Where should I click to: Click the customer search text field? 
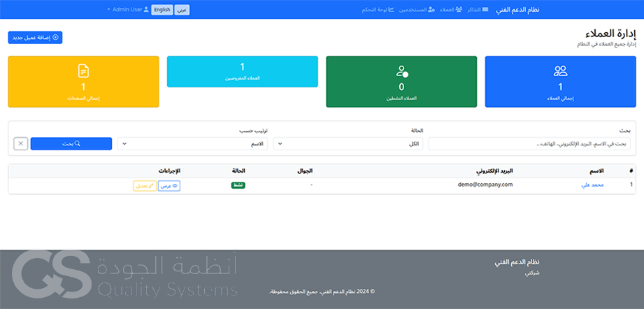[529, 143]
